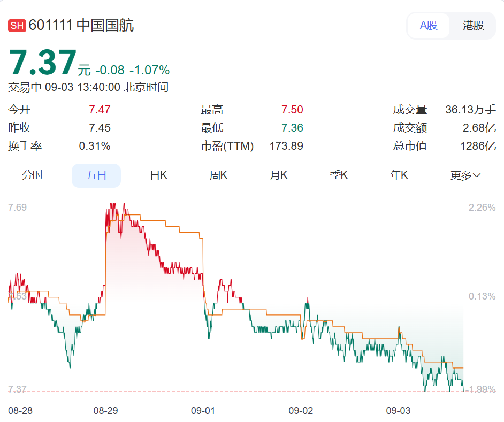Switch to the 季K chart tab
The image size is (504, 422).
coord(339,175)
